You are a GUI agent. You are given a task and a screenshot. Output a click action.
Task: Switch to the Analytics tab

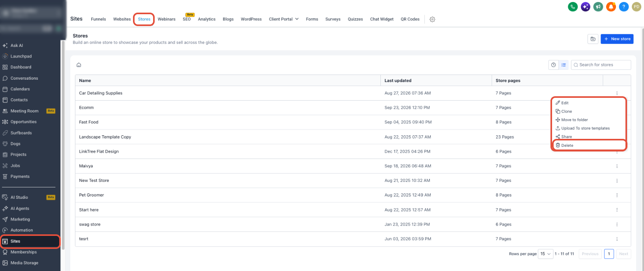(x=207, y=19)
